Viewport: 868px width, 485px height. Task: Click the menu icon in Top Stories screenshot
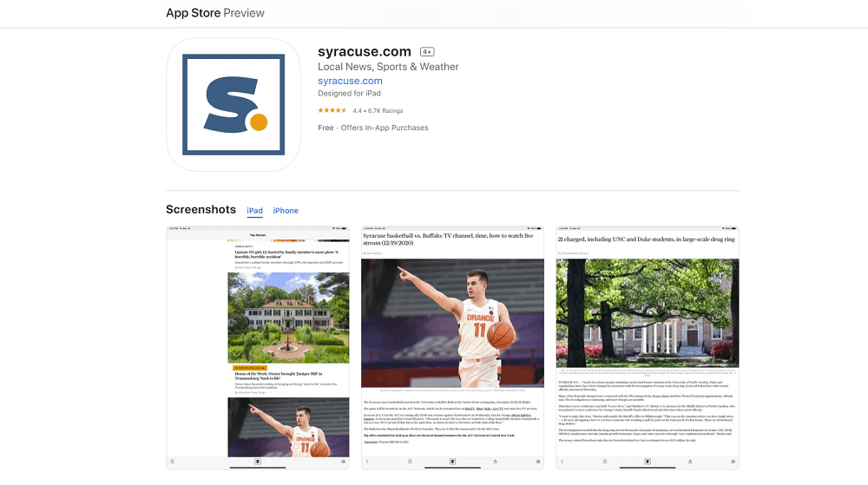pos(172,462)
